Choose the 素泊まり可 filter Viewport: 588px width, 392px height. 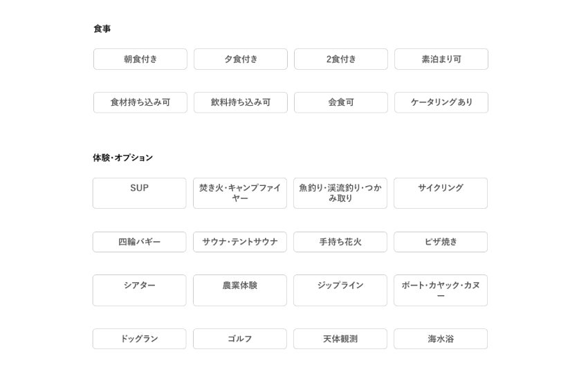pos(441,59)
